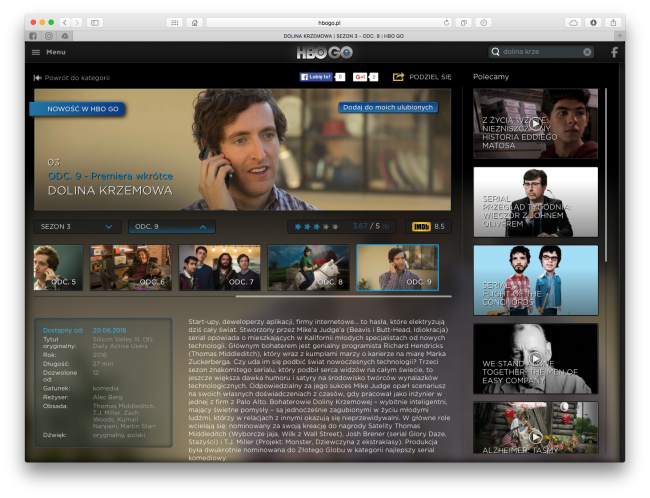This screenshot has width=650, height=498.
Task: Open the Facebook icon in the header
Action: point(614,52)
